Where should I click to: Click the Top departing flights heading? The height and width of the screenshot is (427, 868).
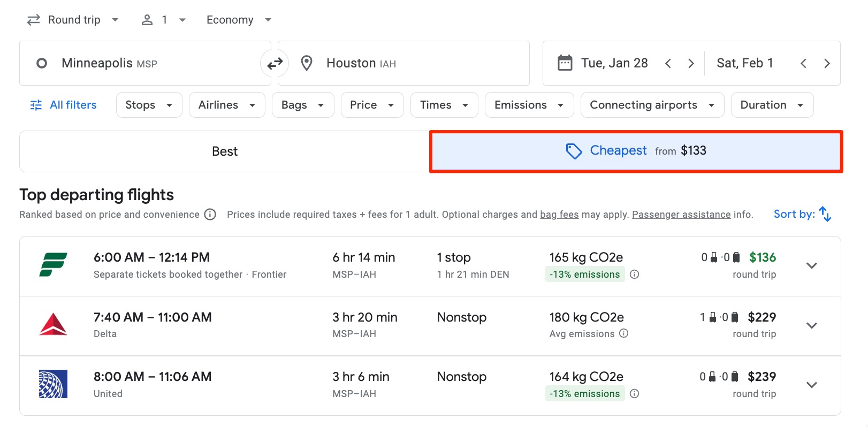coord(97,195)
